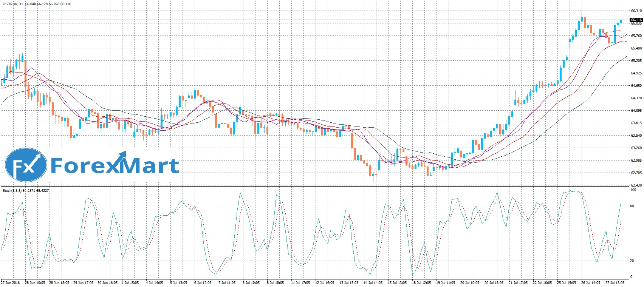Click the 27 Jun 2016 date label
The image size is (644, 287).
coord(11,282)
